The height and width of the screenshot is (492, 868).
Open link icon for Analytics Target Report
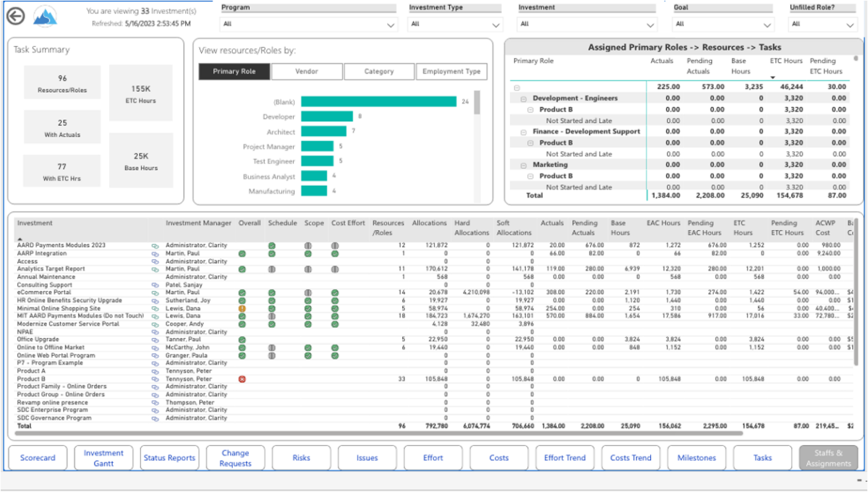(x=154, y=269)
